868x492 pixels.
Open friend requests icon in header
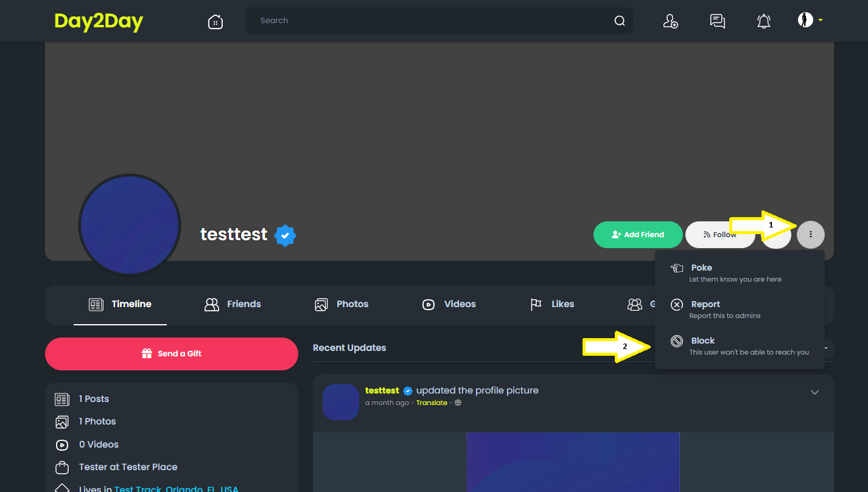[670, 21]
